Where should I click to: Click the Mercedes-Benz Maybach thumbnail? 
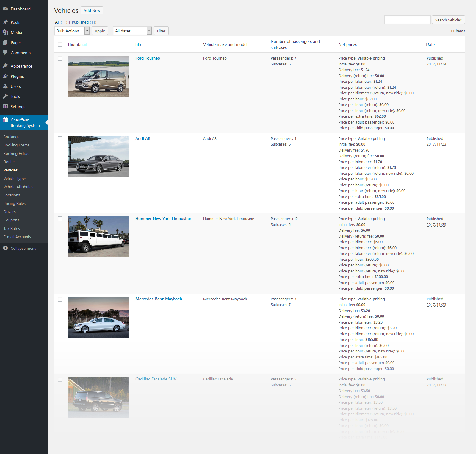[x=98, y=317]
